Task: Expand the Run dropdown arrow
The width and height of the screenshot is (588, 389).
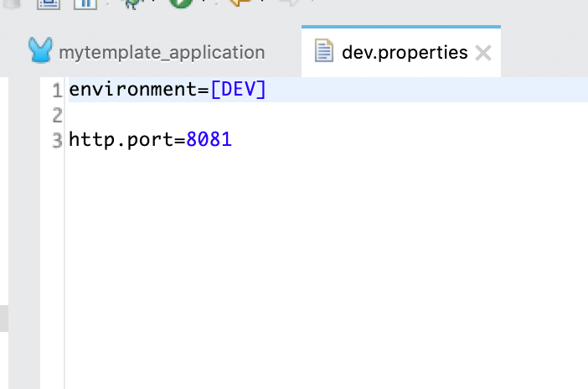Action: click(x=203, y=1)
